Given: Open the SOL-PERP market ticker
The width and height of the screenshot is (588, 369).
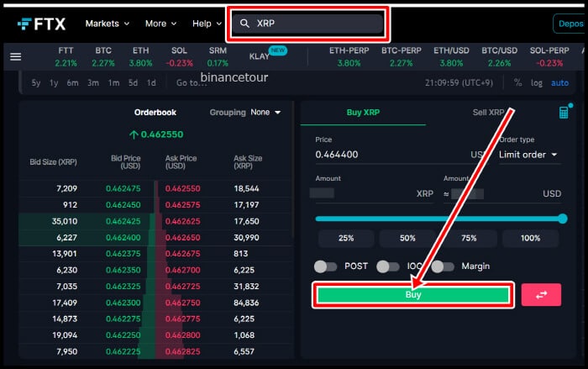Looking at the screenshot, I should click(549, 56).
